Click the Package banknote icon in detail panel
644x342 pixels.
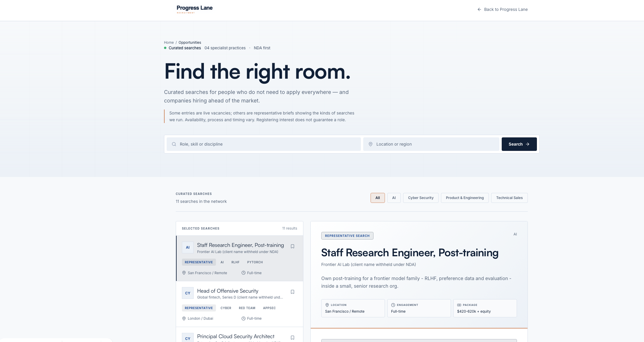click(459, 305)
